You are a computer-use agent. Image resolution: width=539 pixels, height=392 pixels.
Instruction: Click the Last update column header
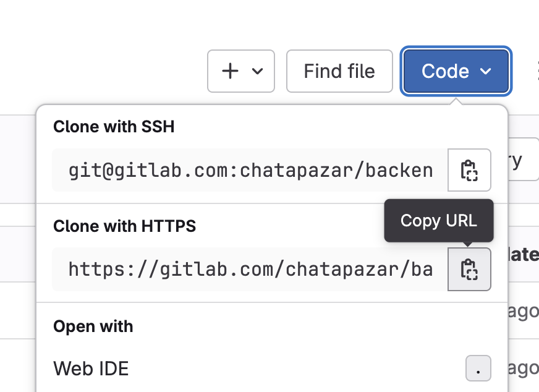[x=523, y=255]
